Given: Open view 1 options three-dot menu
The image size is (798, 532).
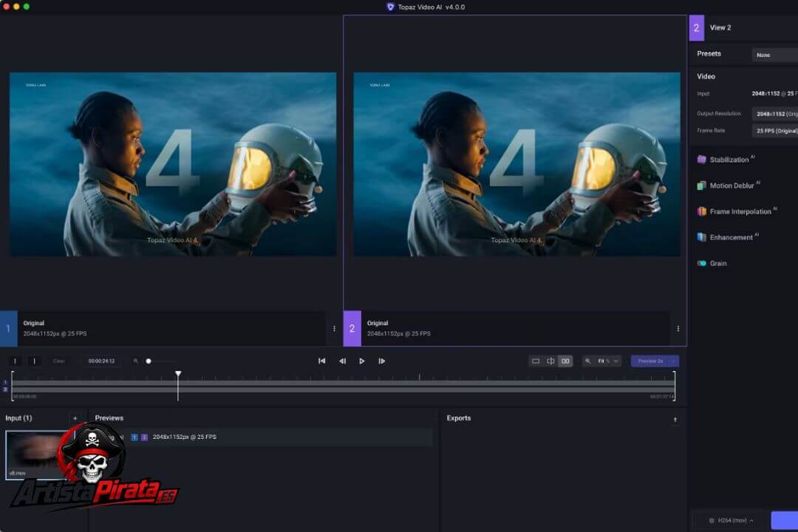Looking at the screenshot, I should click(334, 329).
